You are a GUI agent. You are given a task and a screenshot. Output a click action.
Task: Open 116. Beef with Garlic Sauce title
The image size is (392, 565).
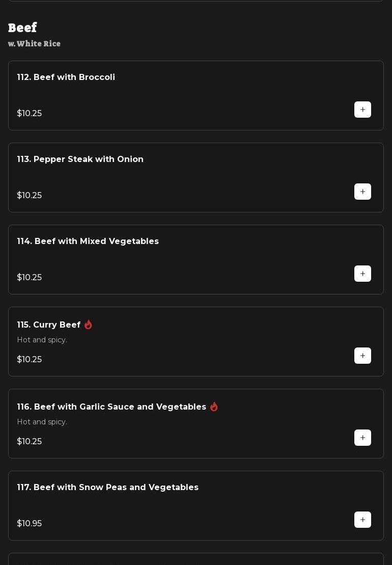click(111, 407)
